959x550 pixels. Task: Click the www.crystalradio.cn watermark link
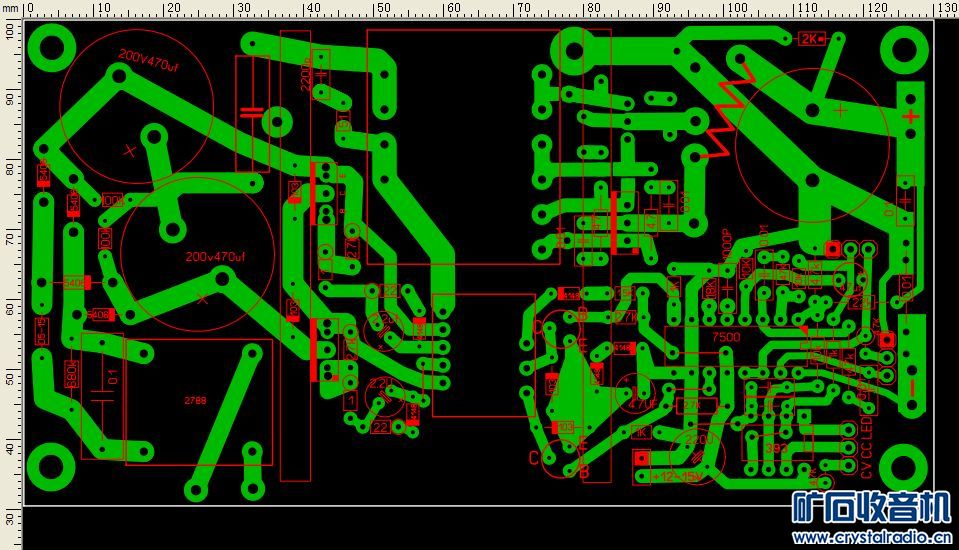872,538
